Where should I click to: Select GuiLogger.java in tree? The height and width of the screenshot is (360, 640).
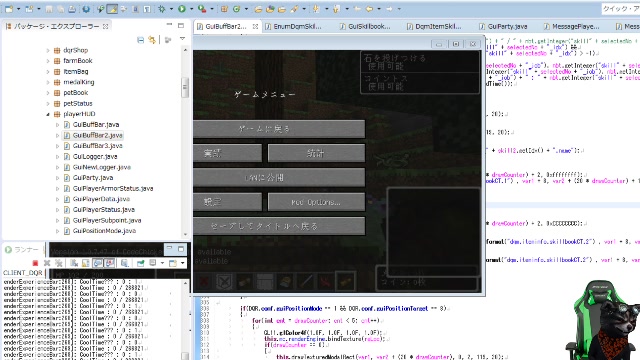tap(95, 157)
